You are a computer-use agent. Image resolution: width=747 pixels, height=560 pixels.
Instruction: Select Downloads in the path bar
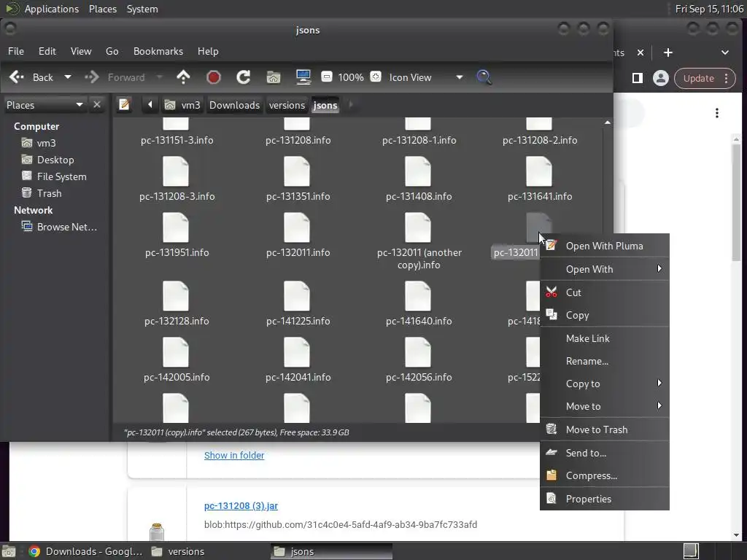point(234,105)
